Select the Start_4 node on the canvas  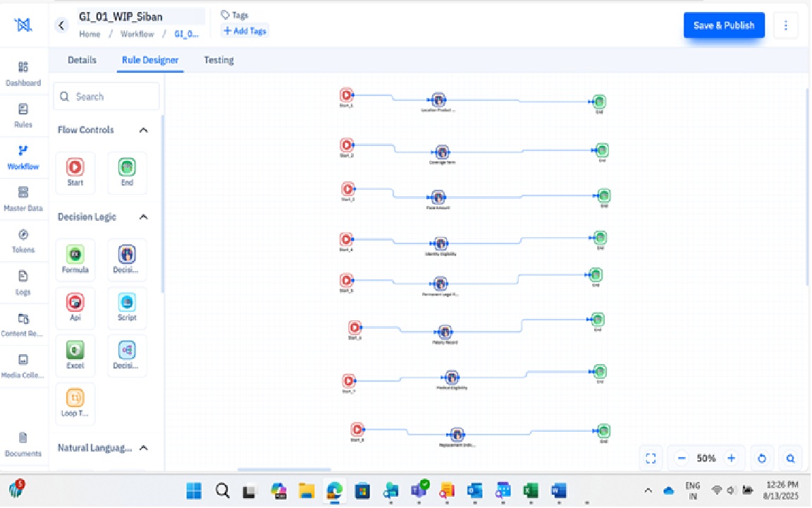point(347,239)
